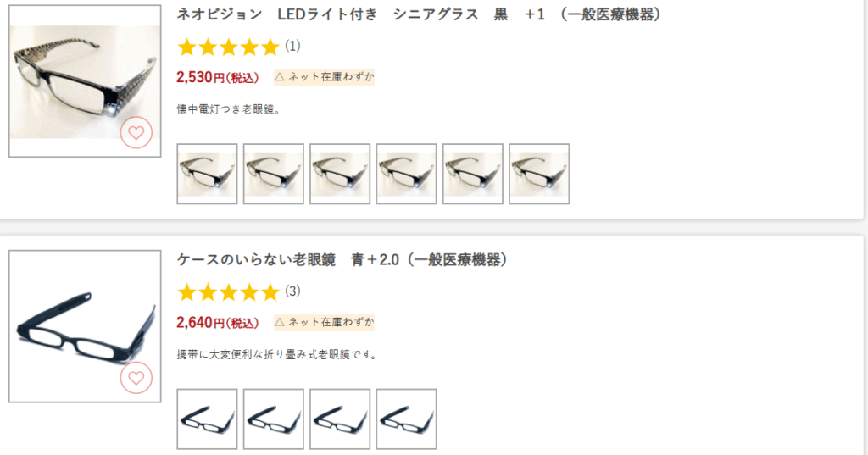
Task: Open ケースのいらない老眼鏡 product title link
Action: [x=342, y=260]
